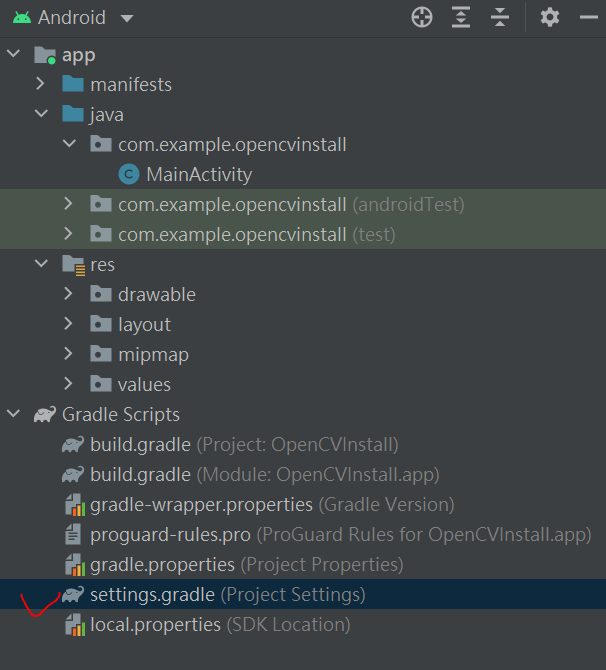Image resolution: width=606 pixels, height=670 pixels.
Task: Open the project view gear options
Action: tap(550, 18)
